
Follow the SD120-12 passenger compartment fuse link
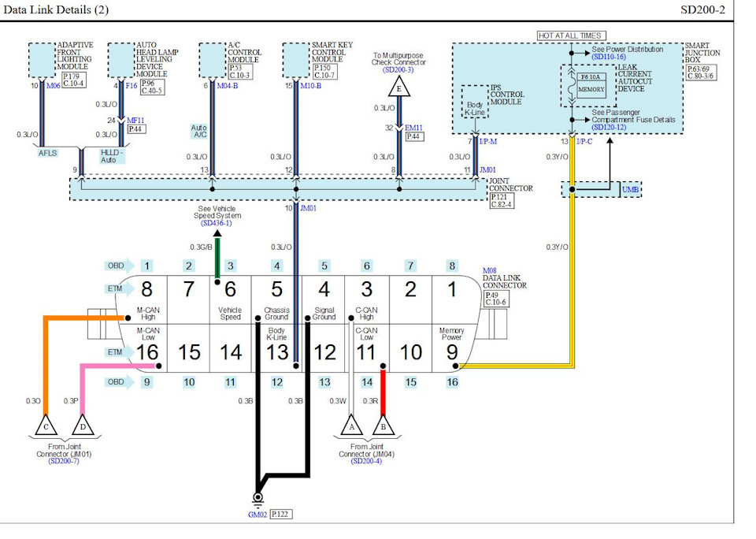click(609, 128)
